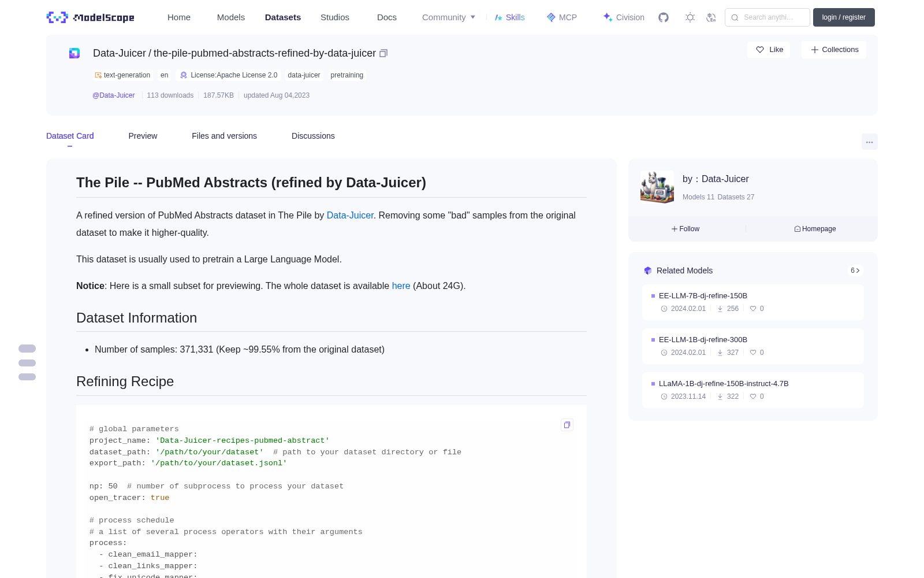Open the Data-Juicer link in description
Image resolution: width=924 pixels, height=578 pixels.
(350, 215)
